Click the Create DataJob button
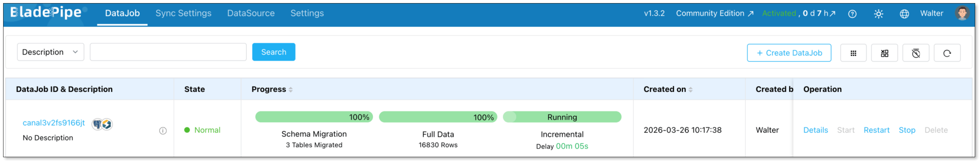980x162 pixels. click(x=789, y=53)
